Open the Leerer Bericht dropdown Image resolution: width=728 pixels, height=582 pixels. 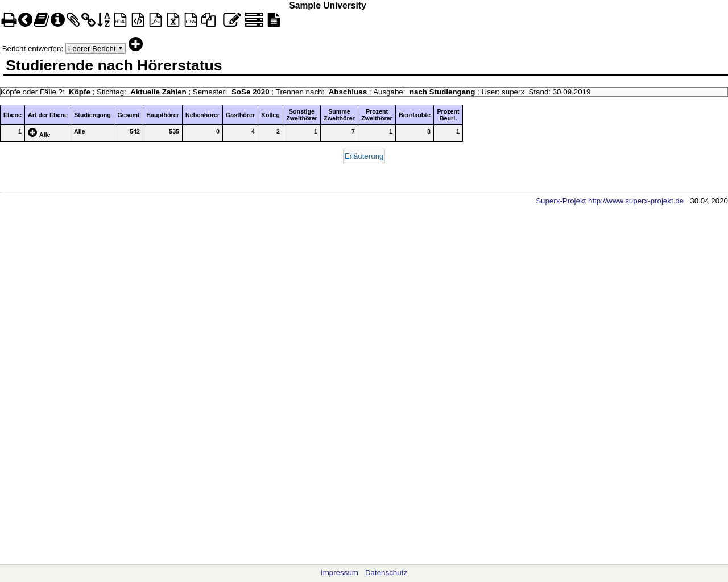95,49
